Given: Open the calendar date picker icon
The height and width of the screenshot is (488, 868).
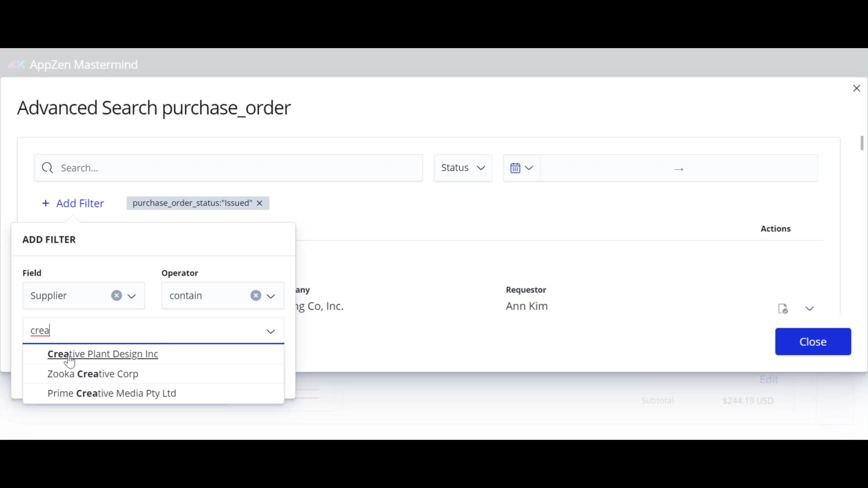Looking at the screenshot, I should (515, 167).
